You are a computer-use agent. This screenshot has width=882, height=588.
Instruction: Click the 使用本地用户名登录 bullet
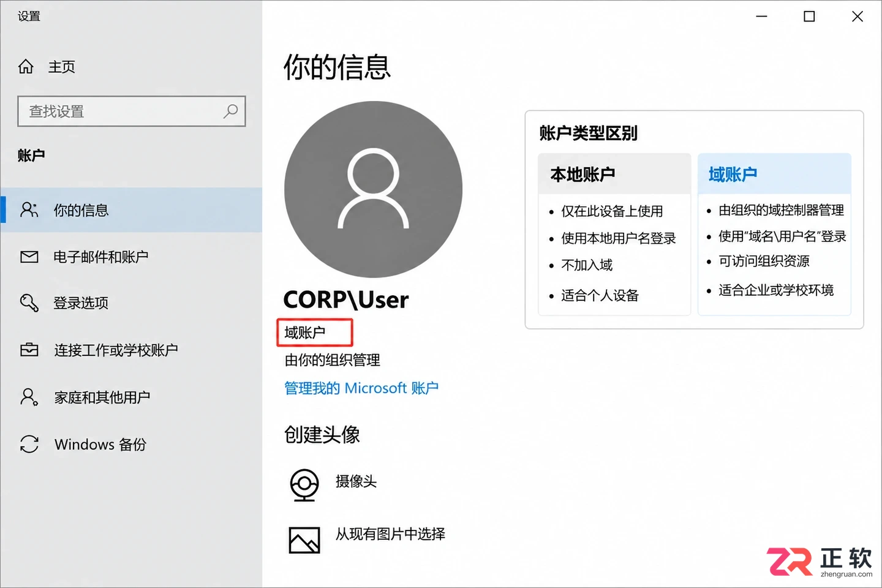coord(619,238)
